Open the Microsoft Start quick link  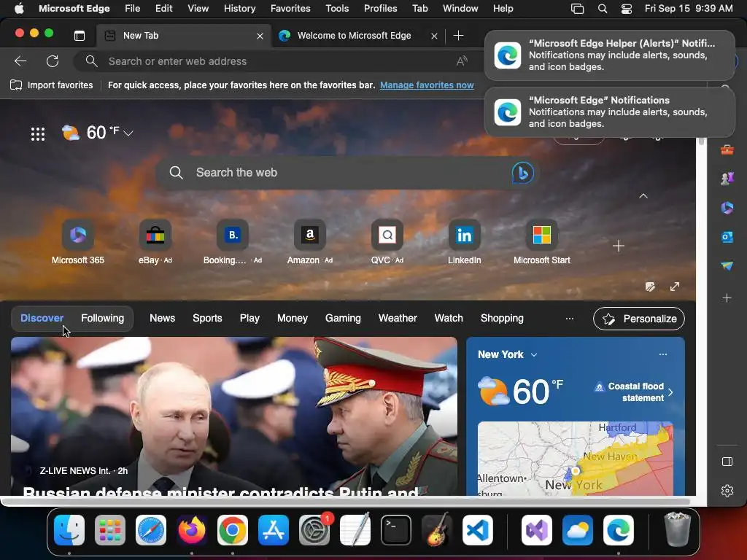542,242
